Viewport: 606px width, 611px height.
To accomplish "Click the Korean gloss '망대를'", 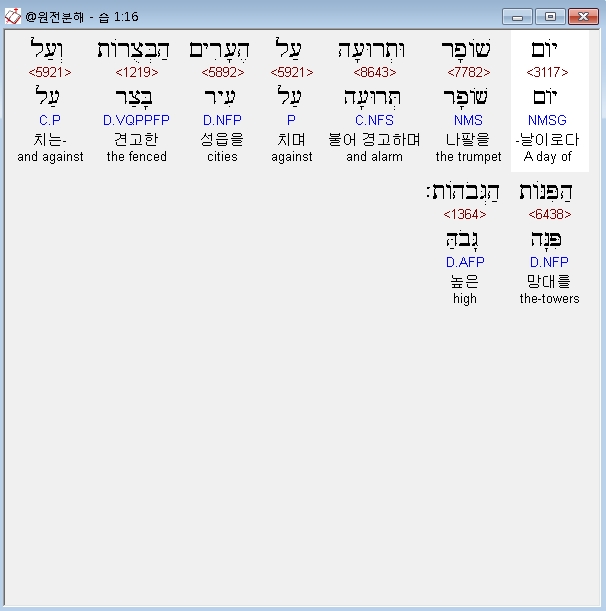I will coord(549,281).
